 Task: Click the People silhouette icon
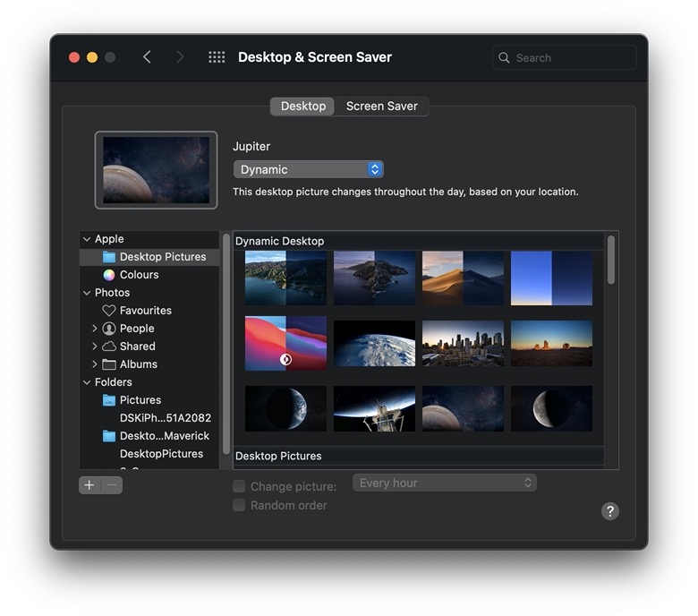pyautogui.click(x=109, y=329)
